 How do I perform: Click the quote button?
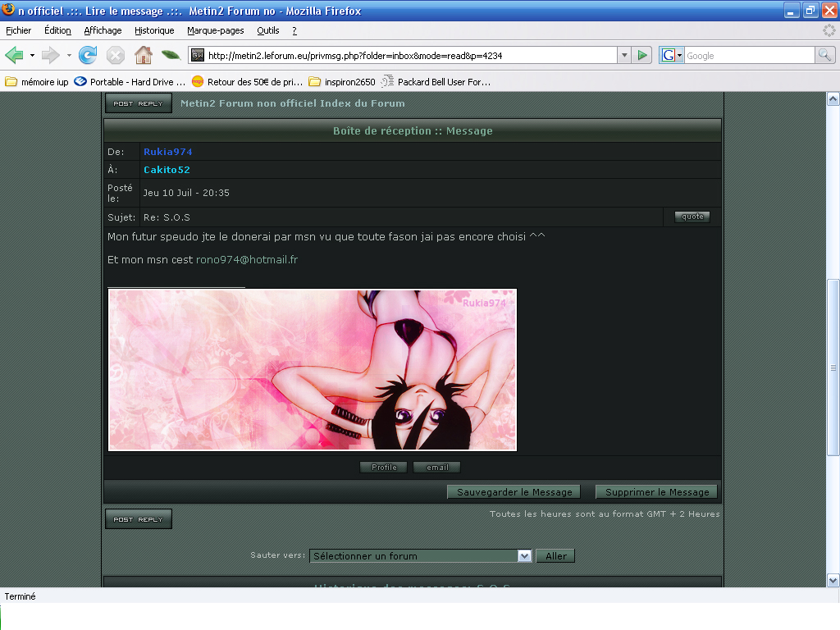coord(692,217)
